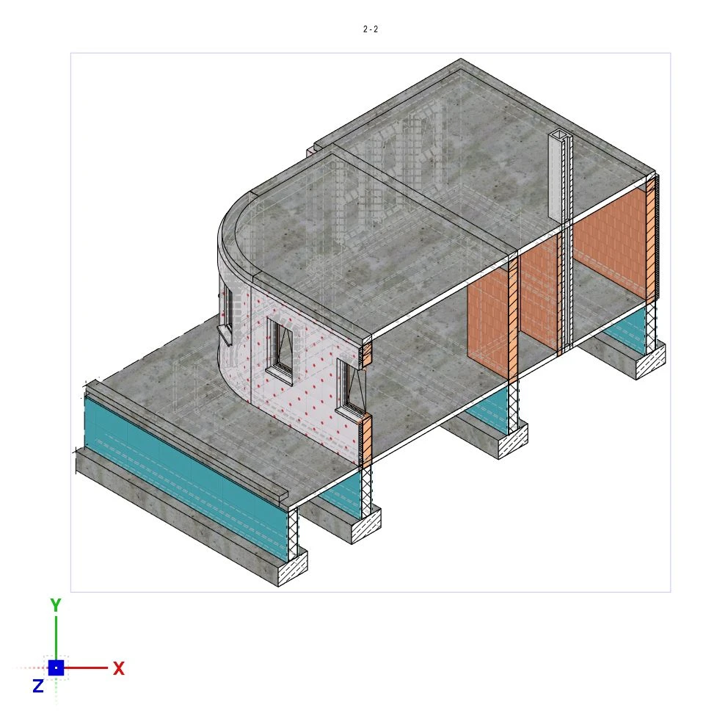The width and height of the screenshot is (728, 713).
Task: Select the steel column rising through the roof
Action: (x=559, y=176)
